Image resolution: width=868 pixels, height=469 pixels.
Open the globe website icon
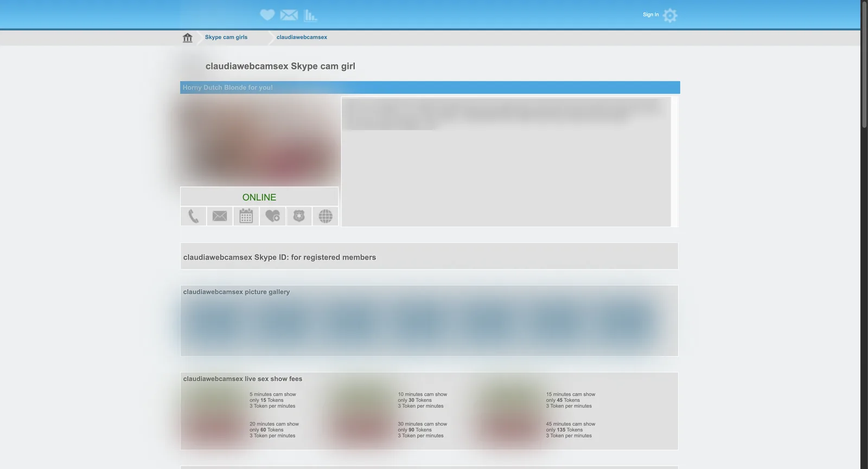coord(325,216)
